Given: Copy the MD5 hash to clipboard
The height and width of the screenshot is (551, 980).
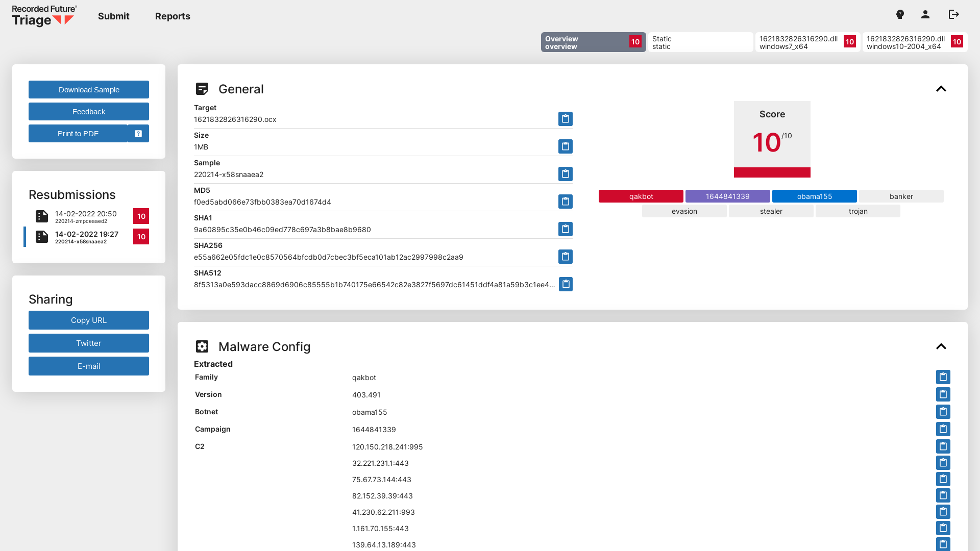Looking at the screenshot, I should [565, 202].
